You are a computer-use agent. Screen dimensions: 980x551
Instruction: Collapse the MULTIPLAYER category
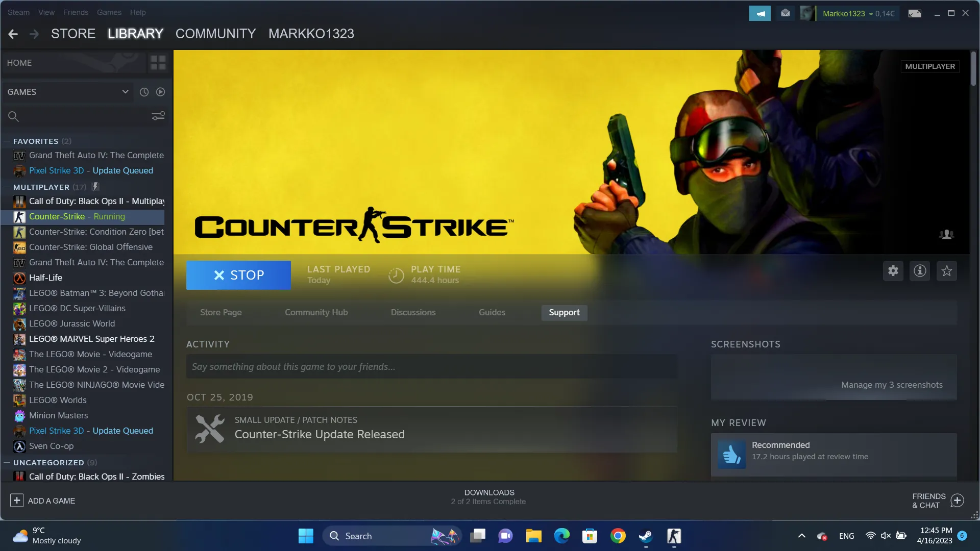tap(7, 187)
